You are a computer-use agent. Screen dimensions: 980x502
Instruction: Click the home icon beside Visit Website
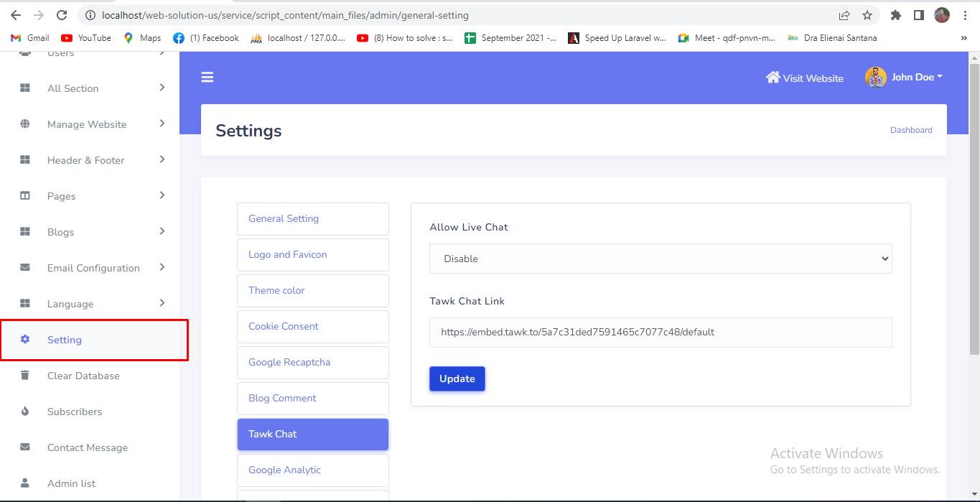click(773, 78)
